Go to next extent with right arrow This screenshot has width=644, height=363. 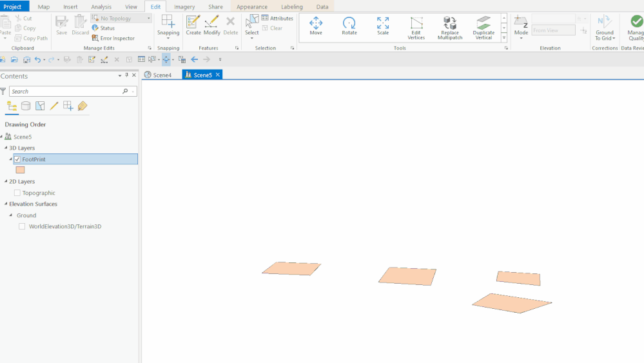click(206, 59)
